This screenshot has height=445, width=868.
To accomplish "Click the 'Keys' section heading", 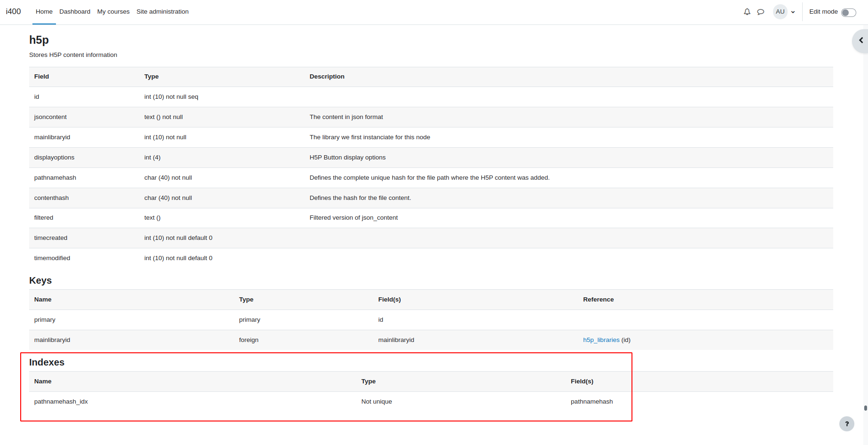I will click(40, 281).
